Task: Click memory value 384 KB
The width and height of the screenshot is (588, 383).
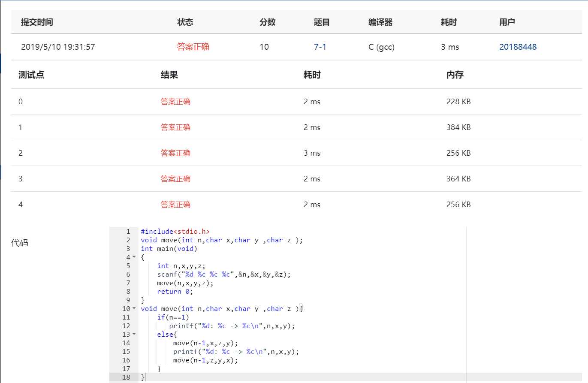Action: 458,127
